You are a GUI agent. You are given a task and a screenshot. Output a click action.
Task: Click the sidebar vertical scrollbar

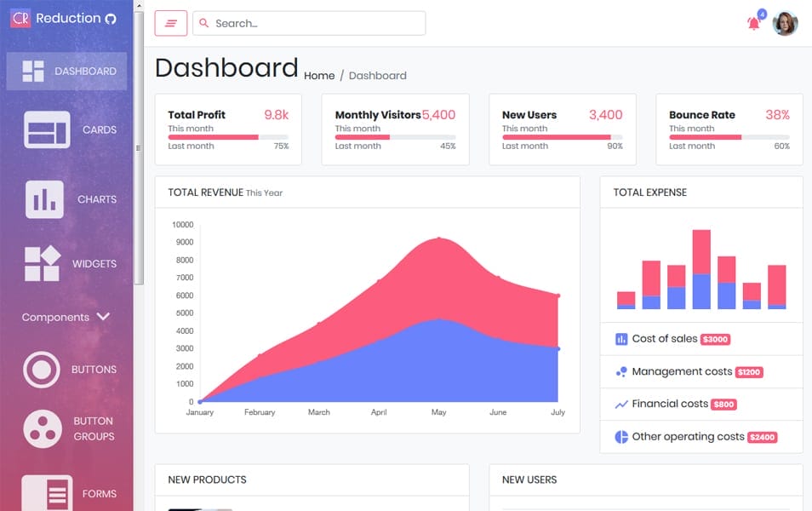click(139, 170)
